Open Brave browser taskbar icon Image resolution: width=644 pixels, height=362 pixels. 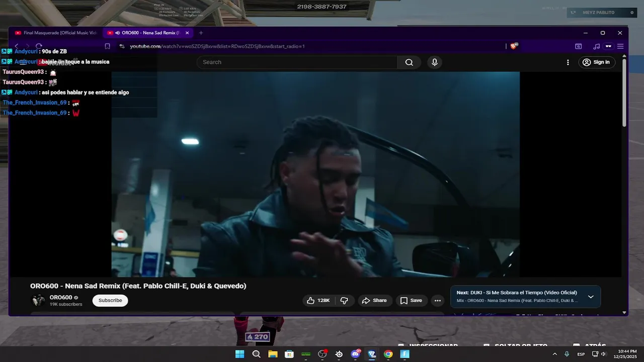[x=372, y=354]
